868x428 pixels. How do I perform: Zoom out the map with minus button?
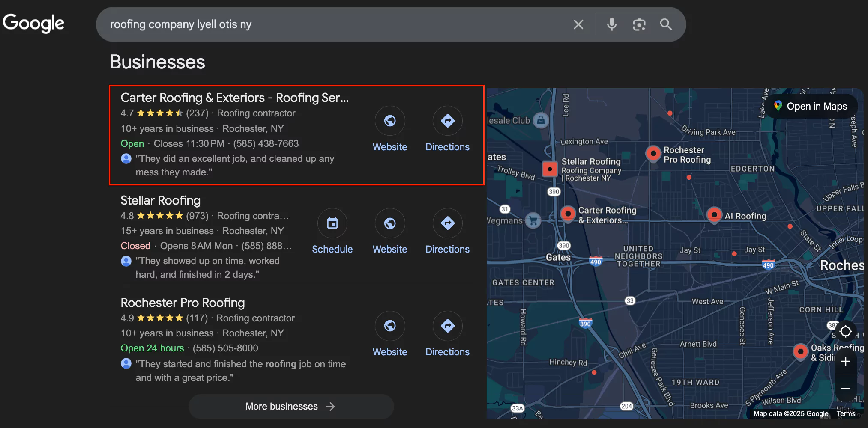[x=846, y=389]
